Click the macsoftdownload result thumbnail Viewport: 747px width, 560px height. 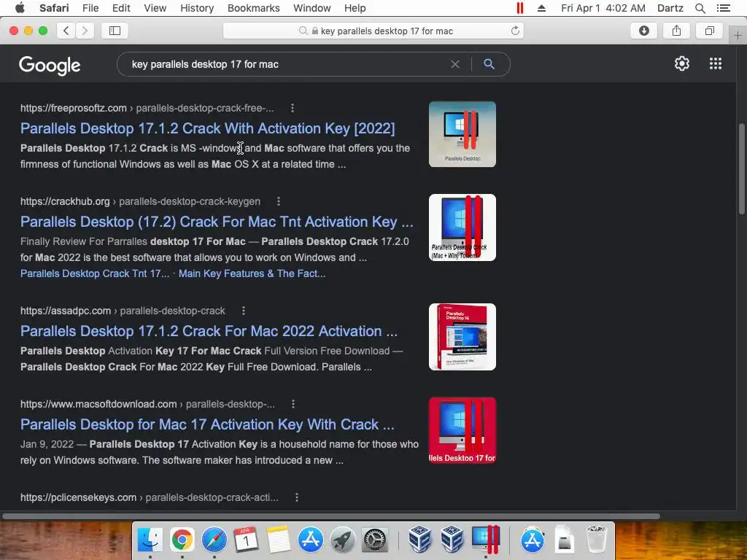coord(462,430)
